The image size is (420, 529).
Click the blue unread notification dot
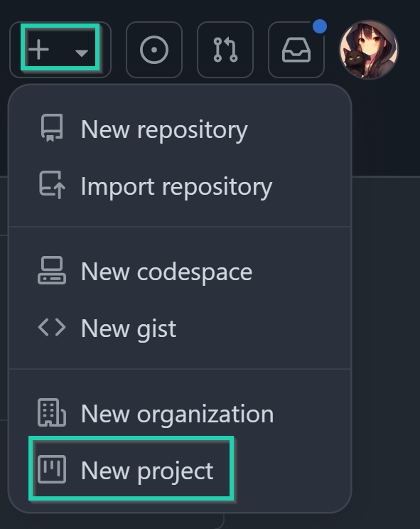tap(320, 26)
